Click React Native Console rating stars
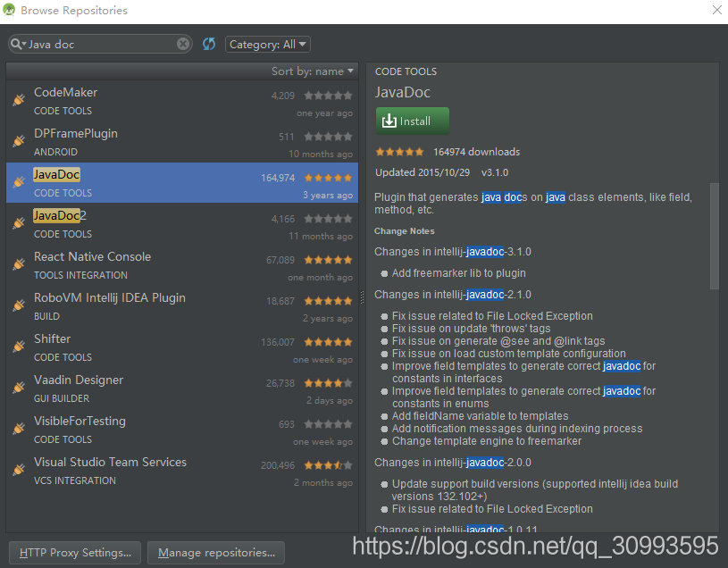This screenshot has width=728, height=568. point(328,260)
